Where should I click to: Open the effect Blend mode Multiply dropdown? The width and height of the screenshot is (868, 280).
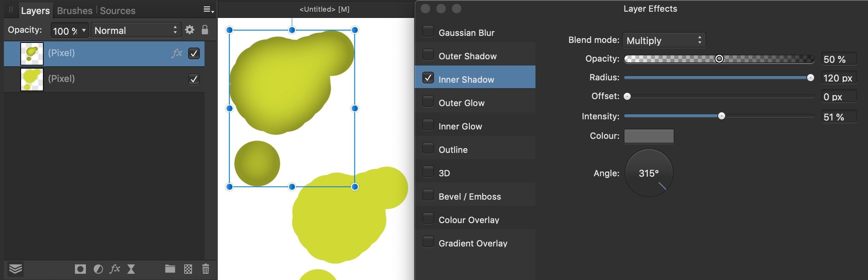(x=664, y=40)
